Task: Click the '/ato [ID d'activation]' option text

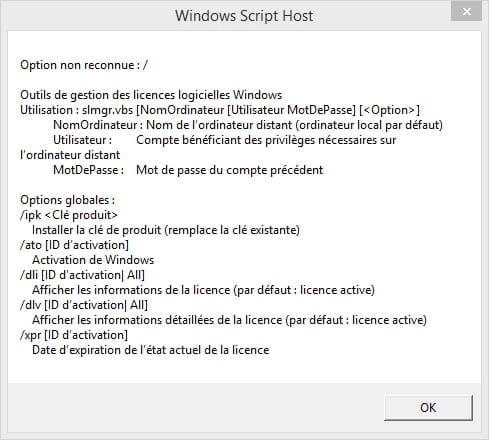Action: 74,245
